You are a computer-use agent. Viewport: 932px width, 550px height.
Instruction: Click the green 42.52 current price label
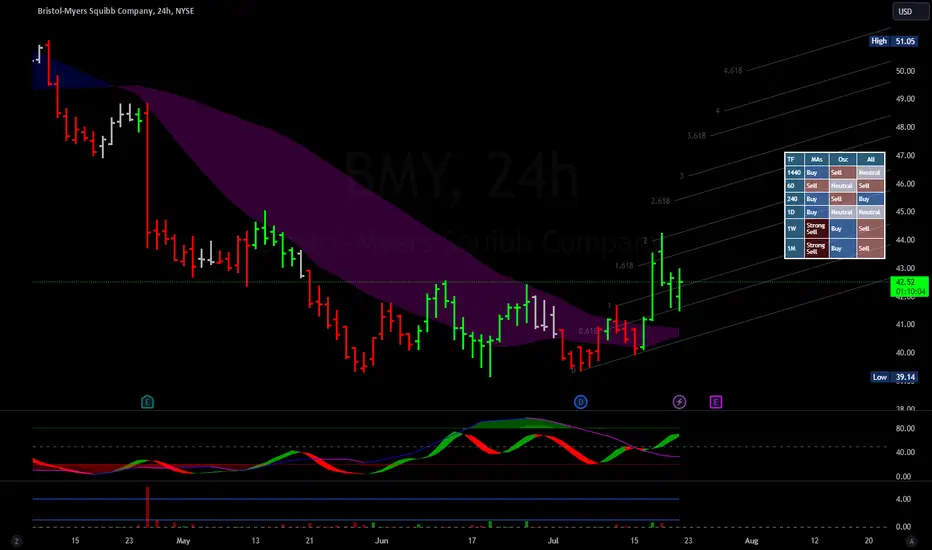point(909,287)
